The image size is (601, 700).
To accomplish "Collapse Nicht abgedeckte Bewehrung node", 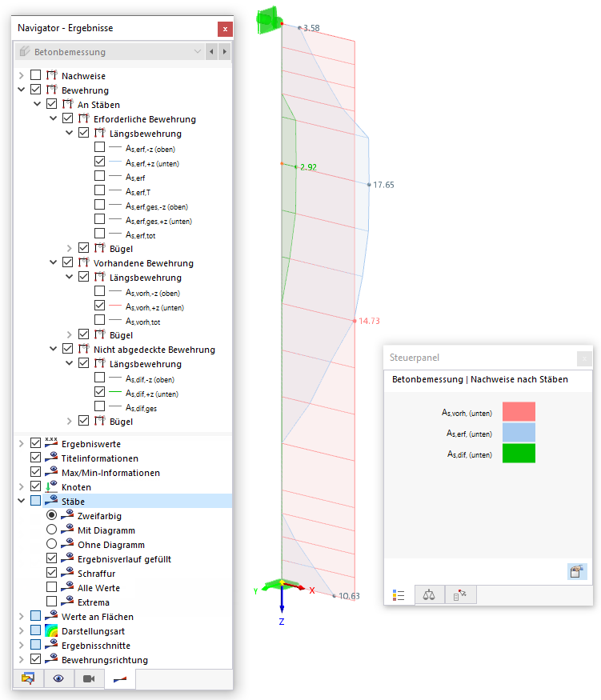I will (x=53, y=349).
